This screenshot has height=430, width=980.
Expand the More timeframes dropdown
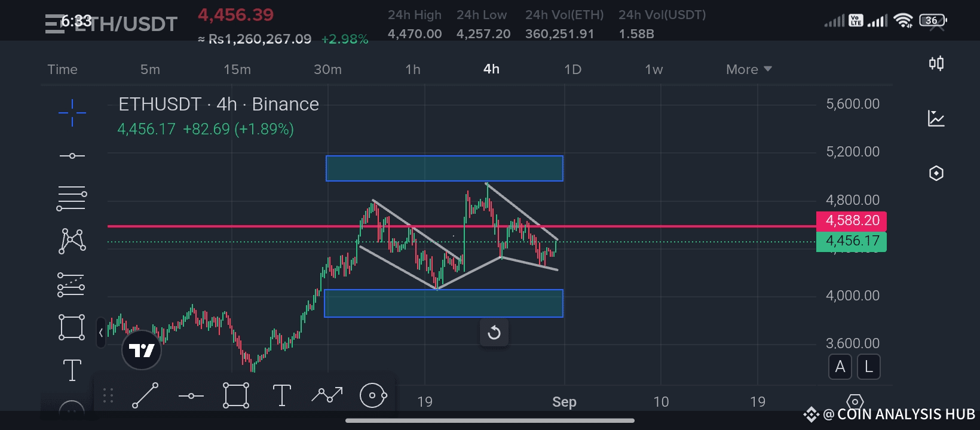(x=749, y=69)
